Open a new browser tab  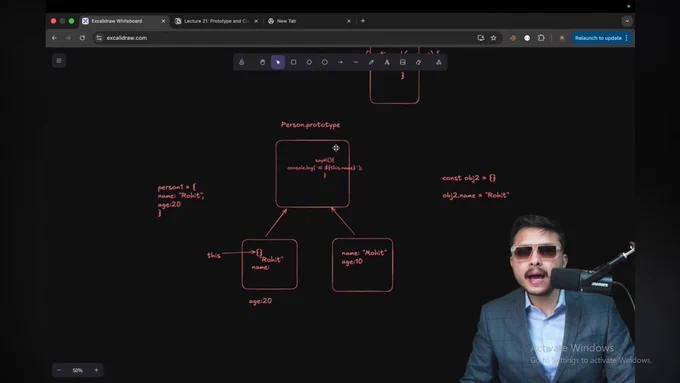[x=363, y=21]
